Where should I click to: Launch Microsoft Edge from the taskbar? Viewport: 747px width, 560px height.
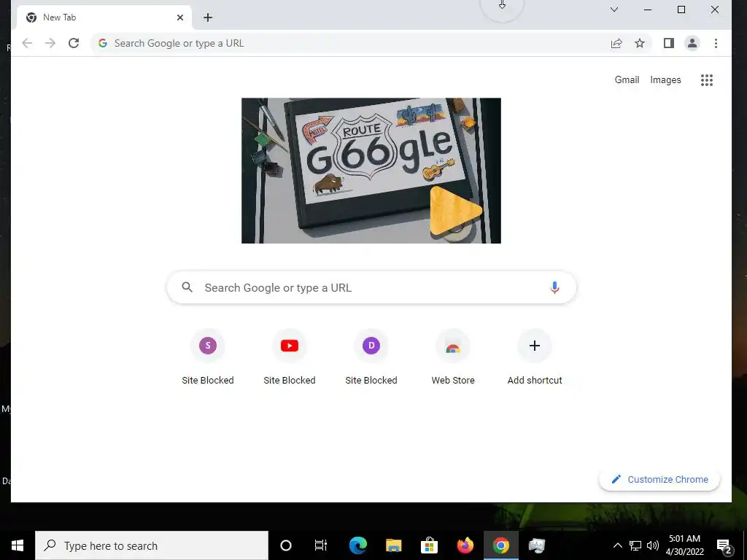point(357,545)
